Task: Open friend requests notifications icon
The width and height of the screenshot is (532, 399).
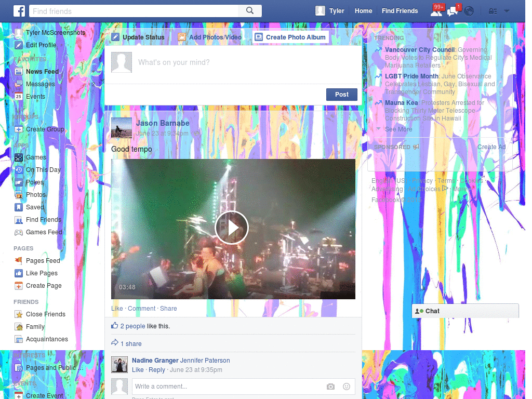Action: point(436,11)
